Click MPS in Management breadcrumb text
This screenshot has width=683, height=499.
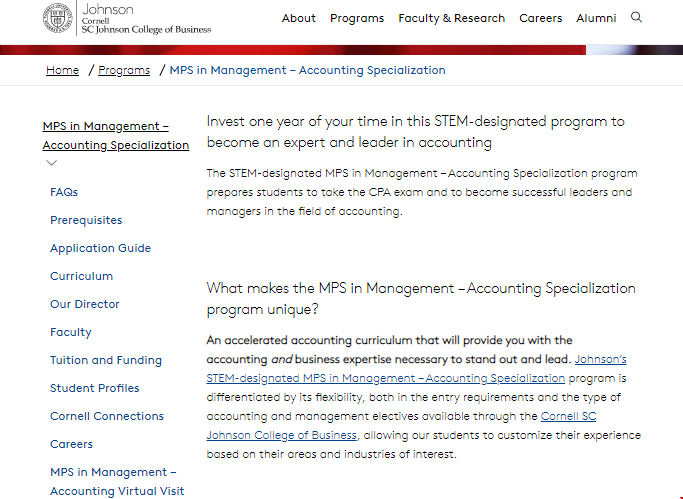pyautogui.click(x=307, y=70)
